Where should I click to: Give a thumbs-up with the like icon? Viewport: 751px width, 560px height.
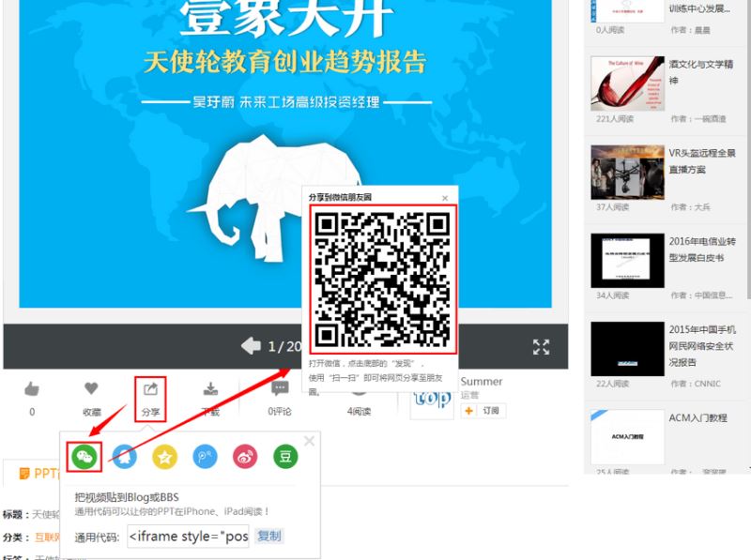click(30, 387)
